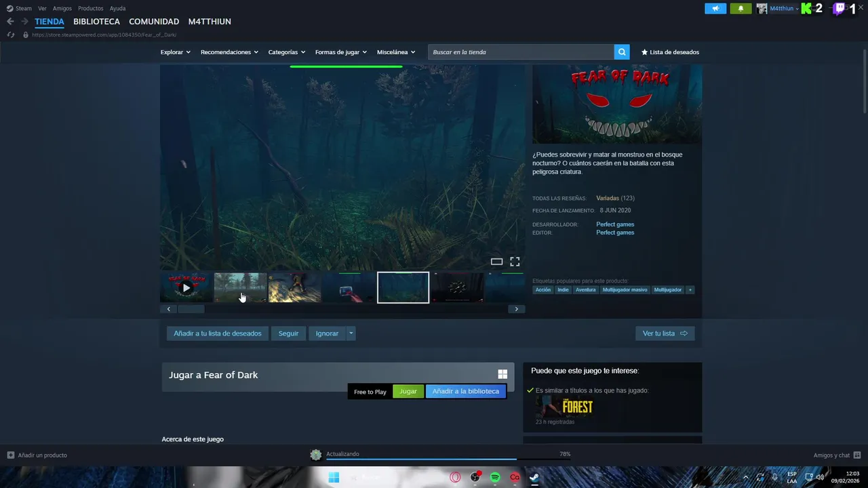
Task: Click the Actualizando download progress bar
Action: (x=448, y=459)
